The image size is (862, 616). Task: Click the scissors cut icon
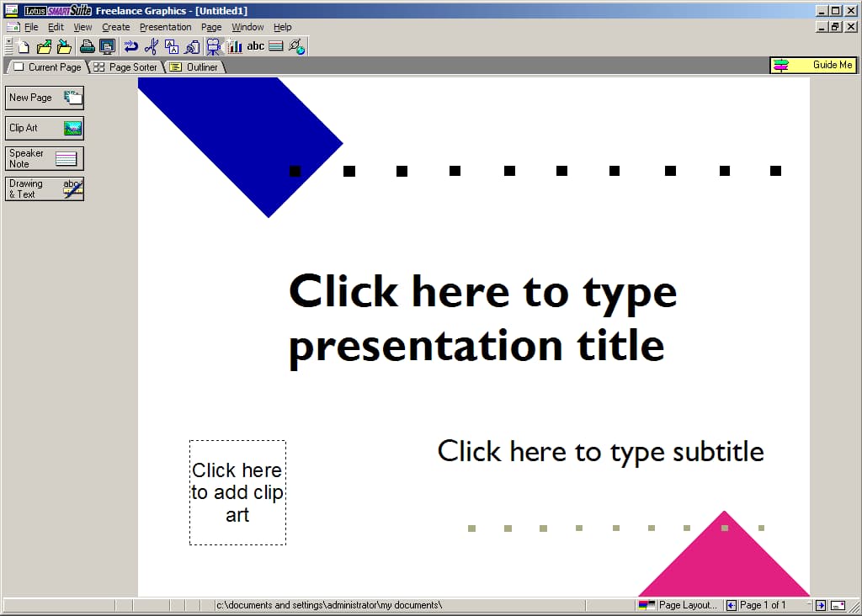[152, 47]
